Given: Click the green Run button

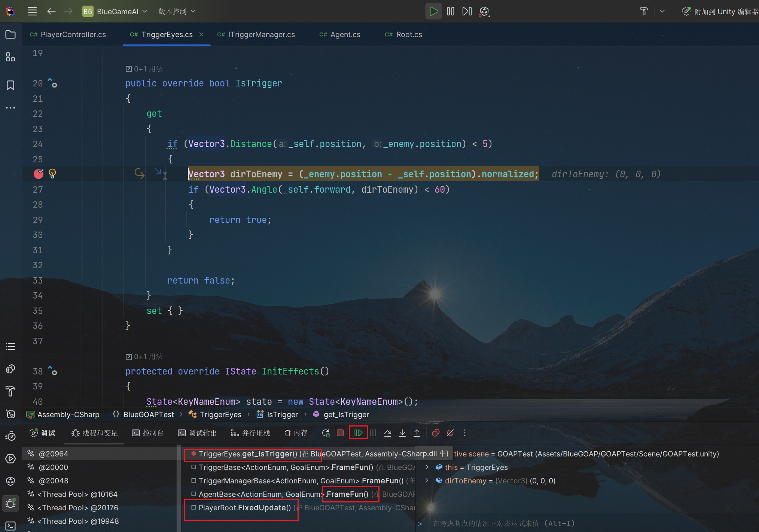Looking at the screenshot, I should coord(433,11).
